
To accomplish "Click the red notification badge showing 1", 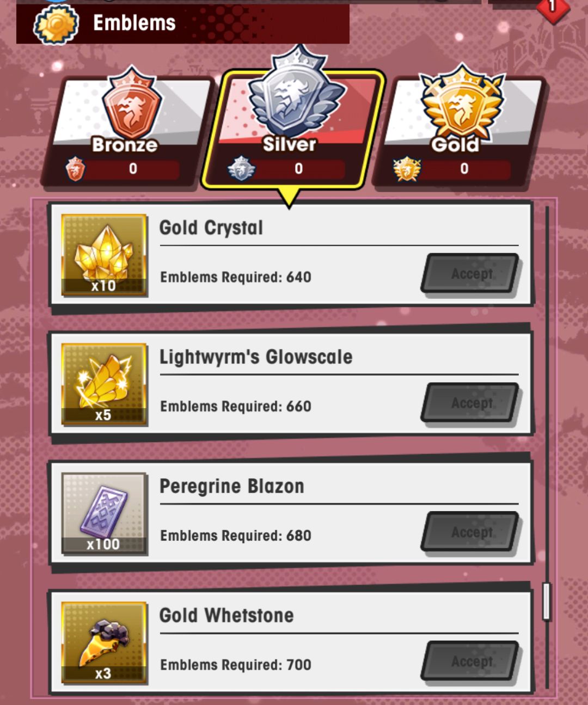I will pyautogui.click(x=552, y=8).
